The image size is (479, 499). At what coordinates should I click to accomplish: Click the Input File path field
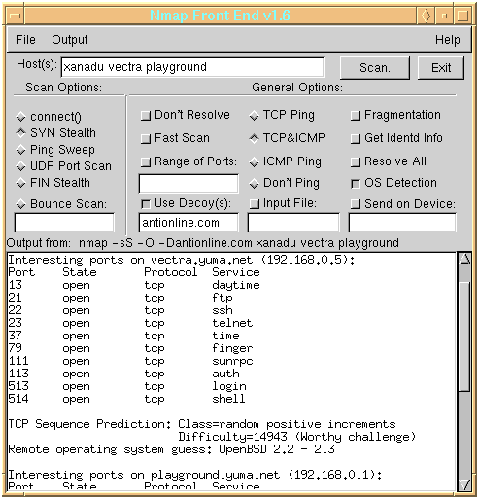point(294,222)
